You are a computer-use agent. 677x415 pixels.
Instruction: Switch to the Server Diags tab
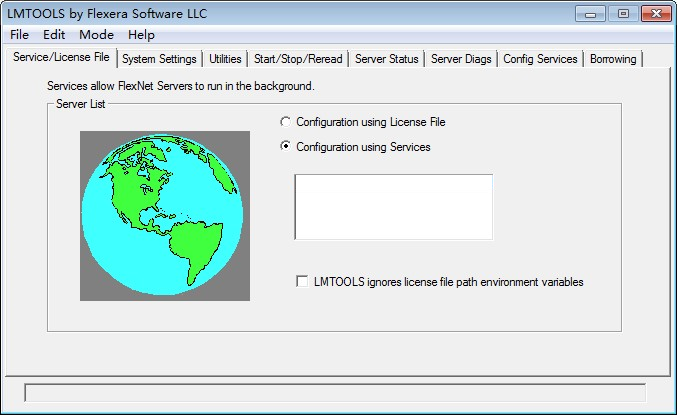(x=461, y=59)
